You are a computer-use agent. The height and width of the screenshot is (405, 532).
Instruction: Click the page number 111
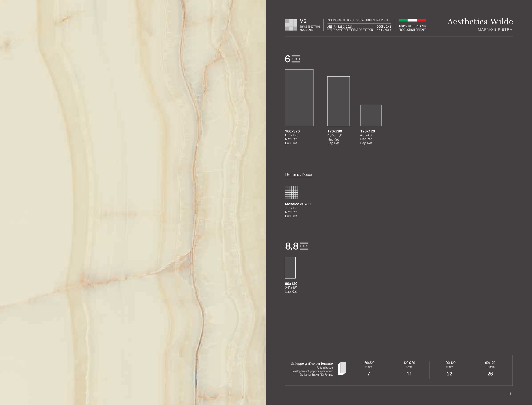510,394
